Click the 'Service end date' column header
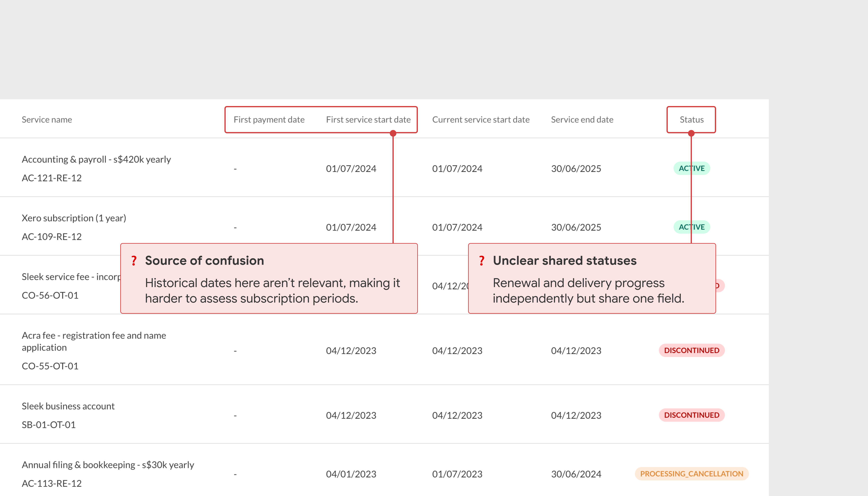This screenshot has width=868, height=496. 582,120
